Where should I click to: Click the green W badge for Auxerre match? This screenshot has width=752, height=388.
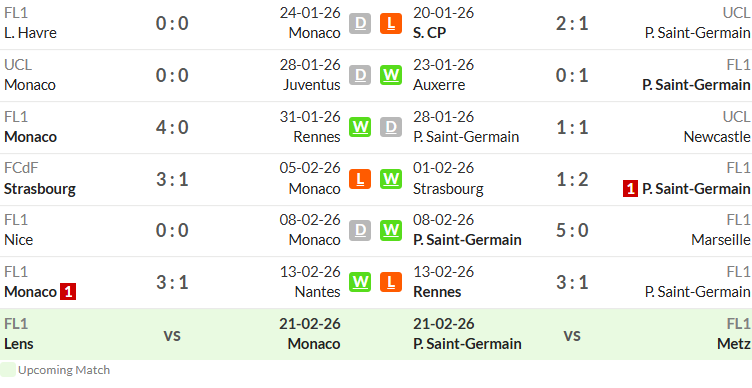[x=391, y=75]
